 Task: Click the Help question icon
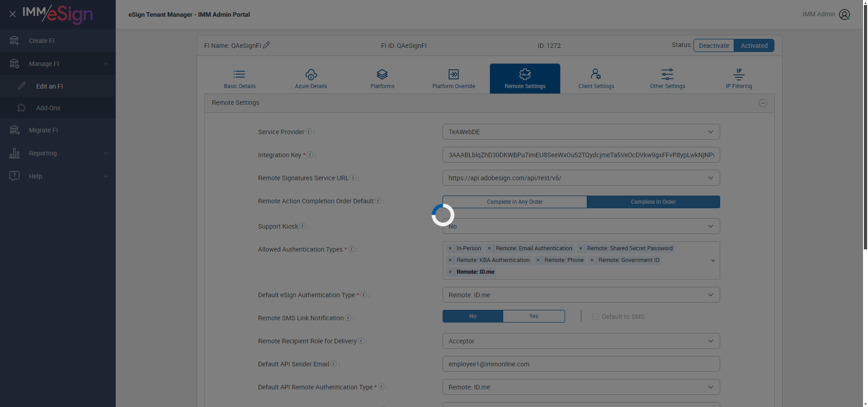tap(14, 176)
